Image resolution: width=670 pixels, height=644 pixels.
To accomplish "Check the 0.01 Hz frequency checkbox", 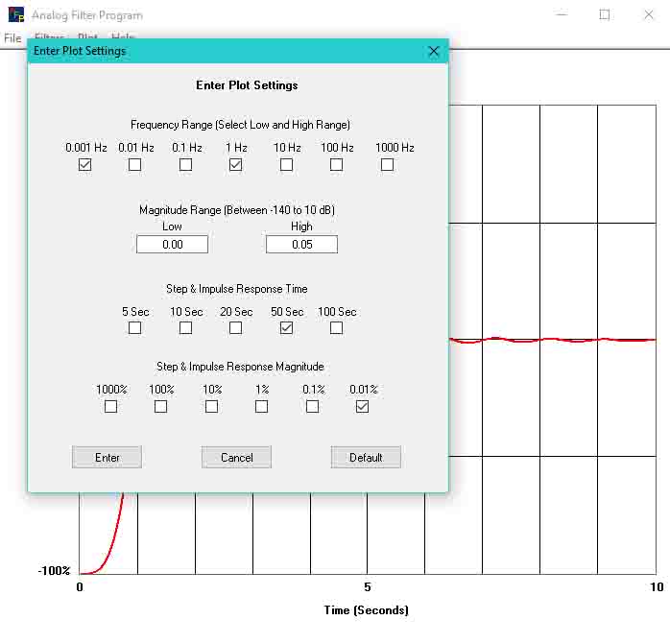I will click(135, 164).
